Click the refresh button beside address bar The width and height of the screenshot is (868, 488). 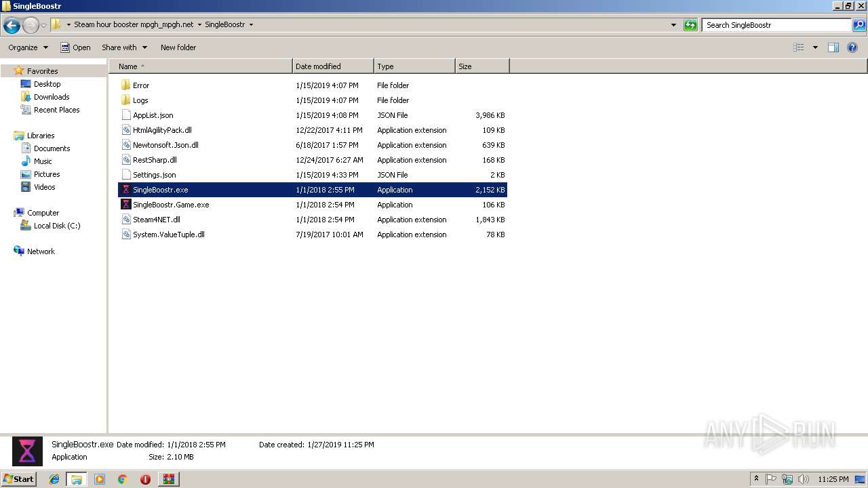tap(690, 25)
